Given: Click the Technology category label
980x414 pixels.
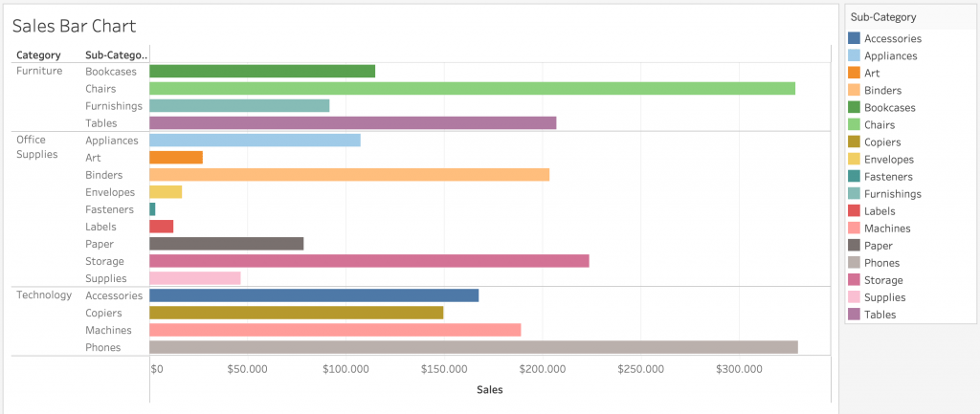Looking at the screenshot, I should [44, 294].
